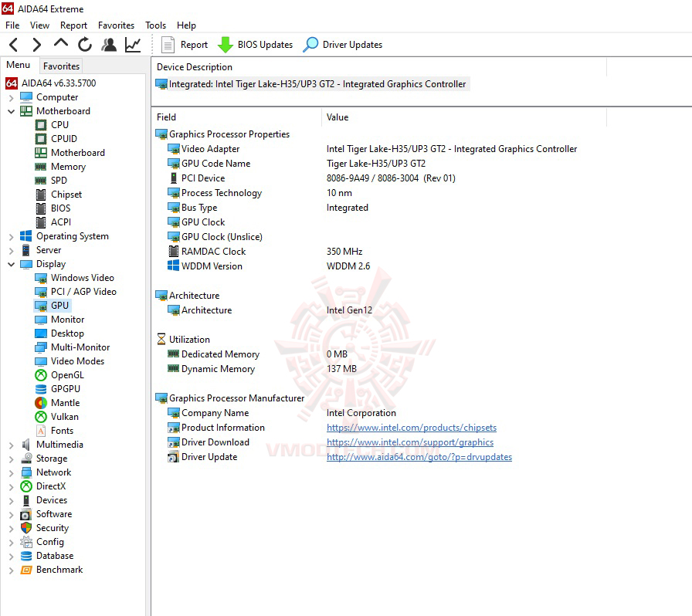
Task: Select the Fonts tree icon
Action: point(41,431)
